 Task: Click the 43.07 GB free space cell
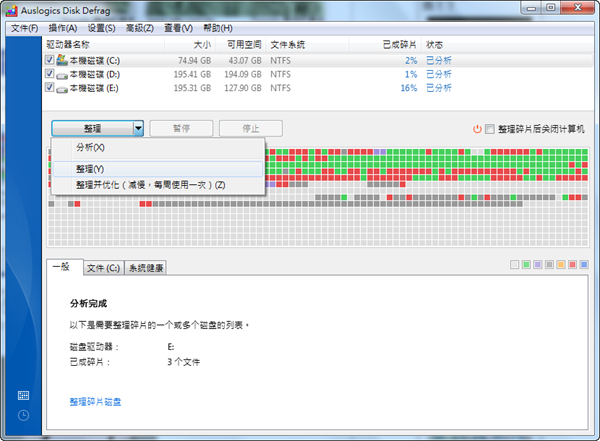pos(245,60)
